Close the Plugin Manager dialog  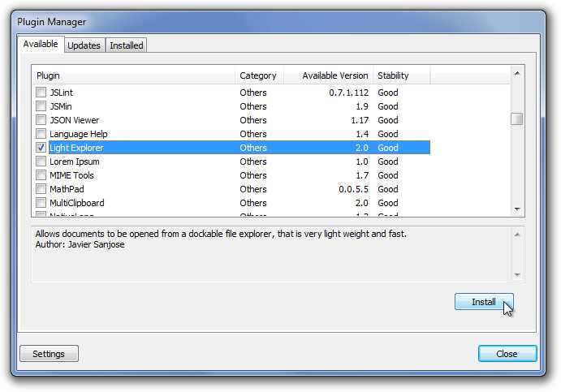507,354
